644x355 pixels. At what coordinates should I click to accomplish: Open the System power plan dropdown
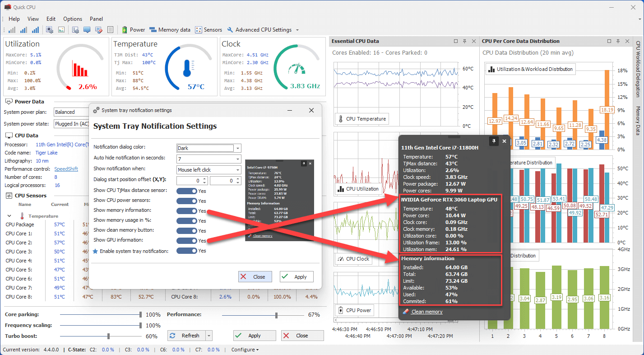pos(71,112)
